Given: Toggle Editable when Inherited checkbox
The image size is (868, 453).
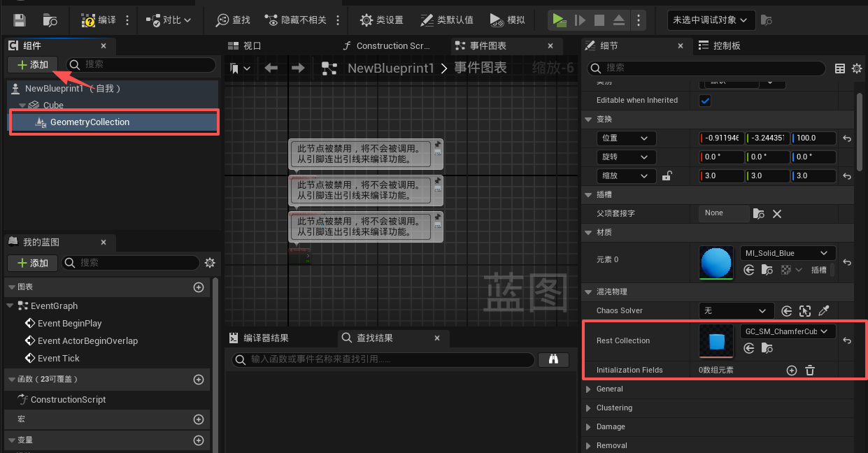Looking at the screenshot, I should tap(705, 101).
